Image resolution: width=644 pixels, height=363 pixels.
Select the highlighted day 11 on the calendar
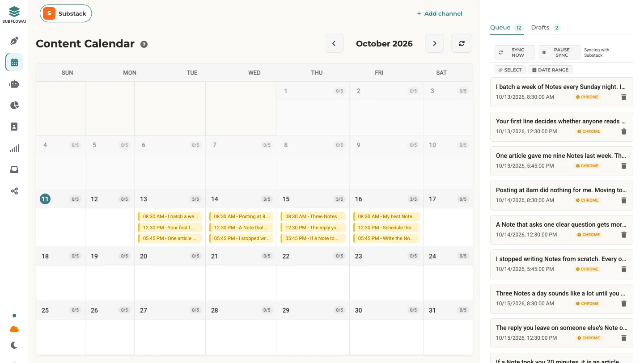click(45, 199)
